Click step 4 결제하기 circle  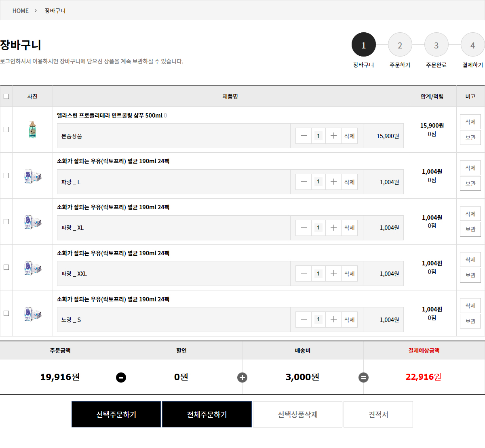click(472, 45)
